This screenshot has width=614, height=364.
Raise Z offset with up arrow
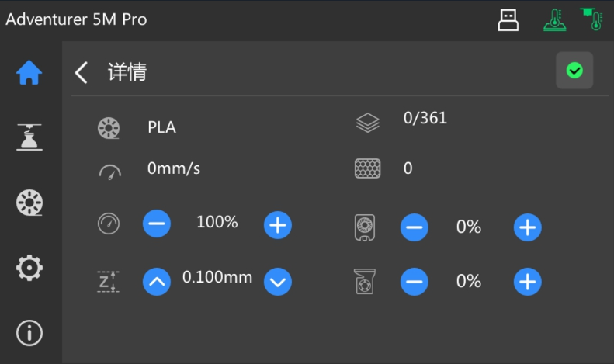(157, 282)
